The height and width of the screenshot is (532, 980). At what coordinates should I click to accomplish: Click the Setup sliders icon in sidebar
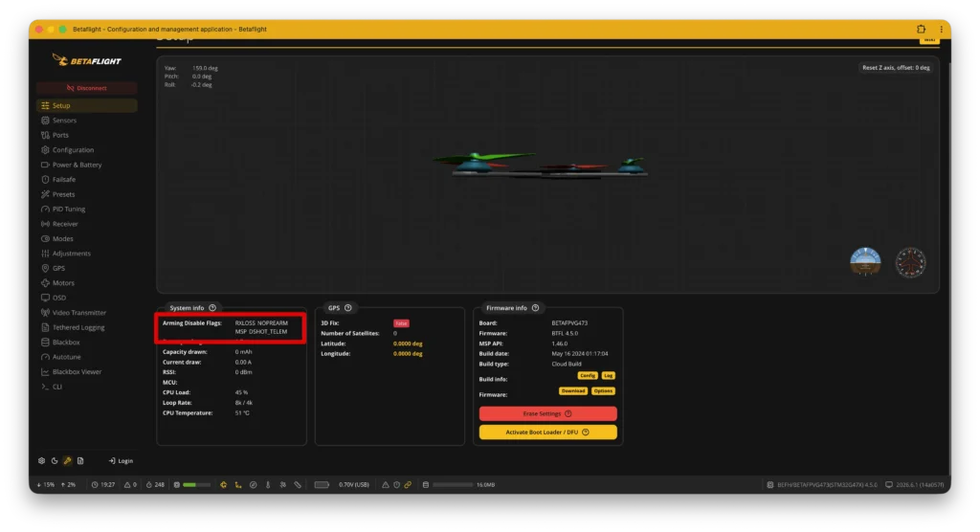(x=45, y=105)
